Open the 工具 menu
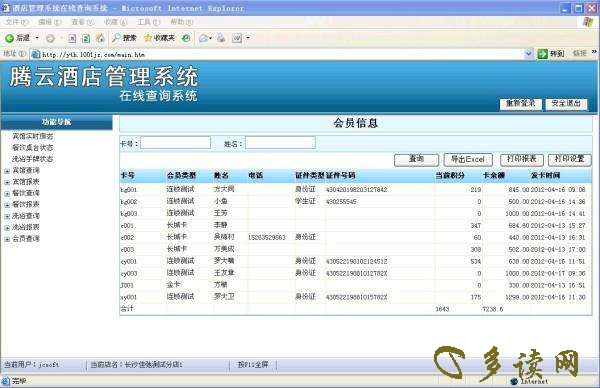Image resolution: width=600 pixels, height=388 pixels. 148,22
